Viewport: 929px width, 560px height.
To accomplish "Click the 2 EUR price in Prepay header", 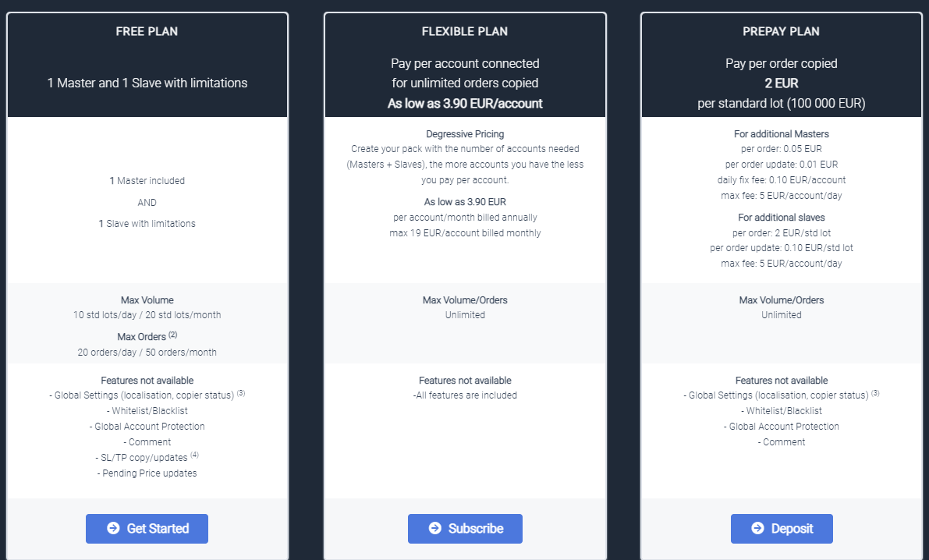I will (x=782, y=83).
